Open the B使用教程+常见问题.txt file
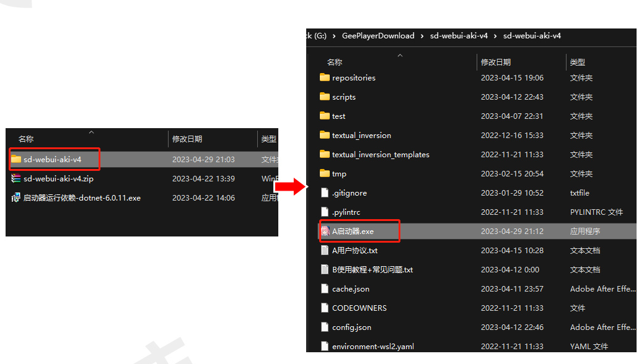Screen dimensions: 644x364 [372, 269]
